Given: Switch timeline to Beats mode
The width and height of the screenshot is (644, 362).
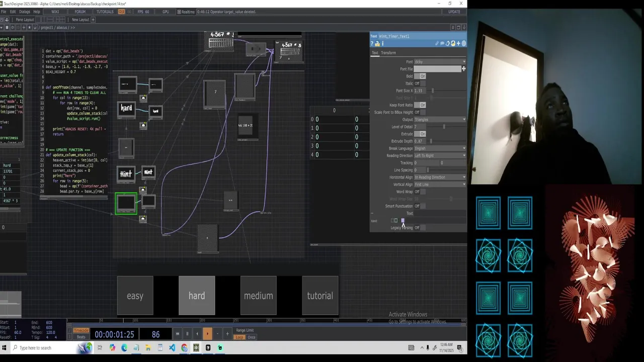Looking at the screenshot, I should click(x=81, y=337).
